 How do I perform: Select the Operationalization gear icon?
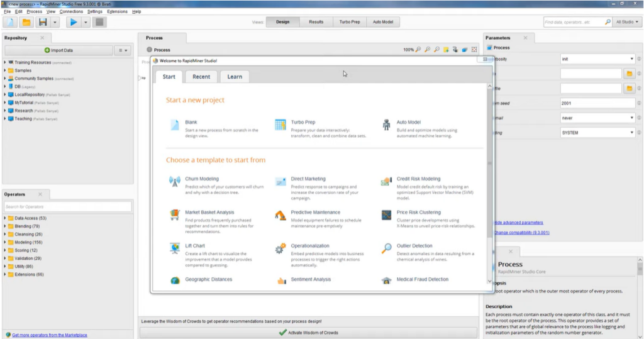[280, 248]
